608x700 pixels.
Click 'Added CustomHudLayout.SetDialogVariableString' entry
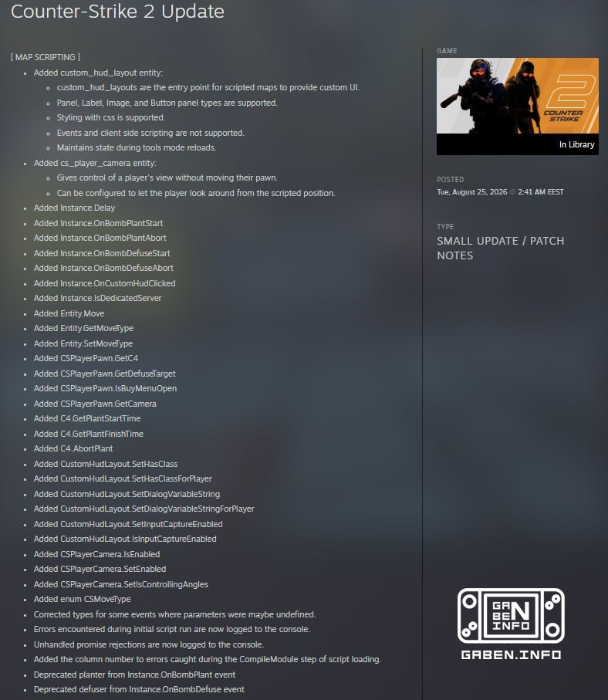click(127, 494)
